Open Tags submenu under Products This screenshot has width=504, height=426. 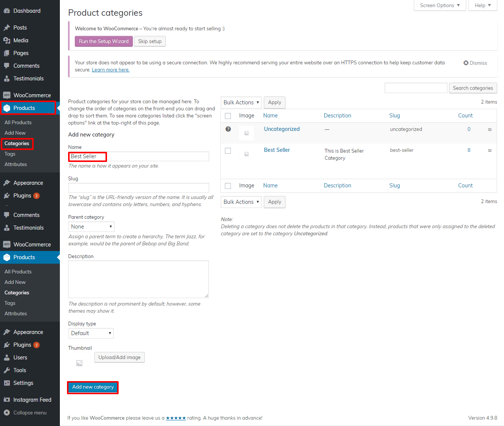10,154
